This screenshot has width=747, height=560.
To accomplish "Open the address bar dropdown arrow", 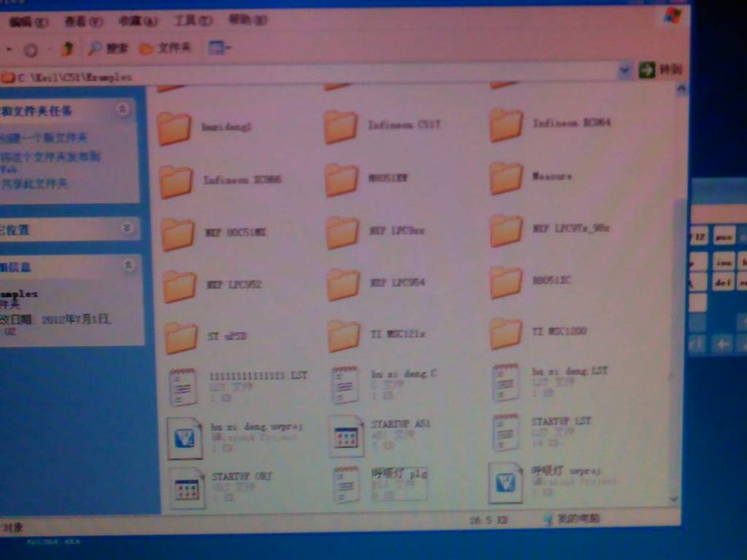I will point(624,71).
